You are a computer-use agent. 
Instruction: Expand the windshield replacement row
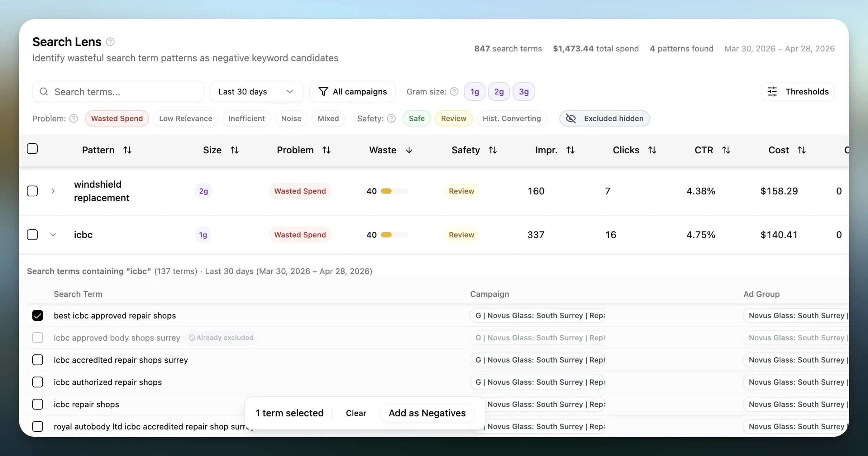tap(53, 191)
